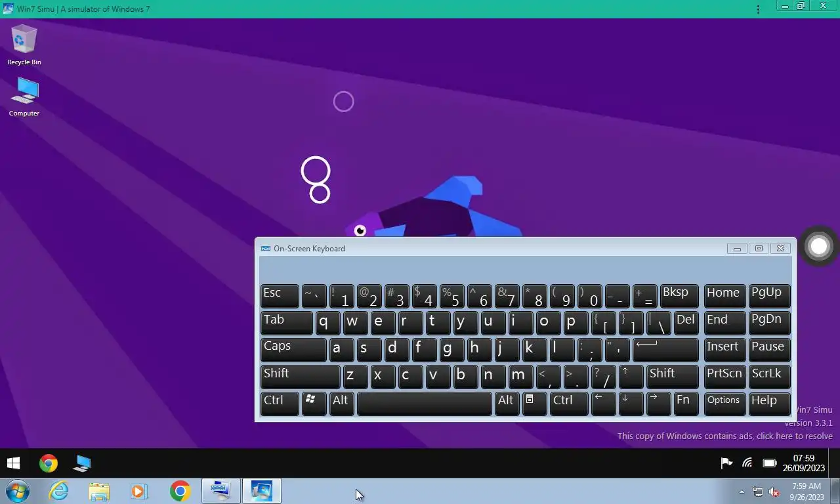Viewport: 840px width, 504px height.
Task: Toggle the right Shift key
Action: click(x=672, y=377)
